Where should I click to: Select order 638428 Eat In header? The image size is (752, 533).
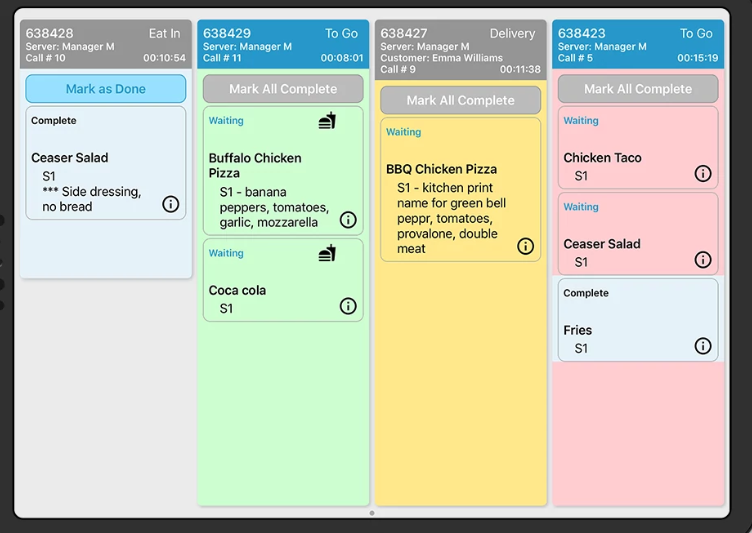click(106, 45)
